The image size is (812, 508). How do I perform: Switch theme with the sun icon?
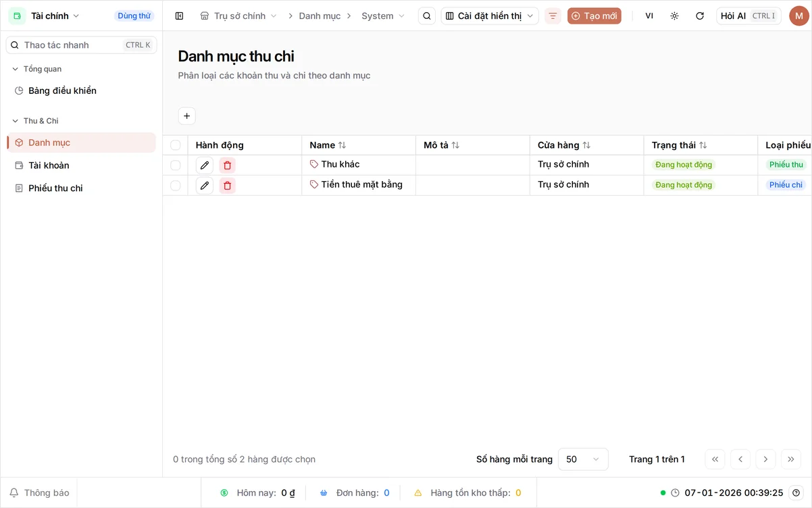[x=674, y=16]
